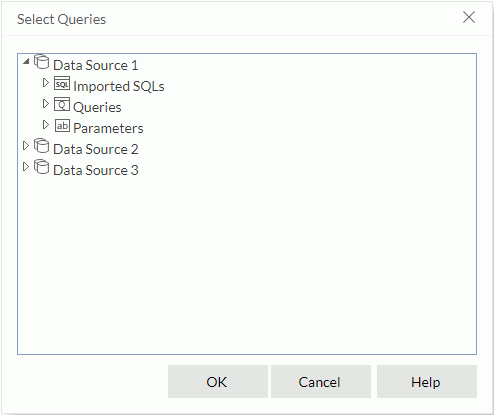Expand the Imported SQLs node
This screenshot has width=494, height=415.
[46, 82]
